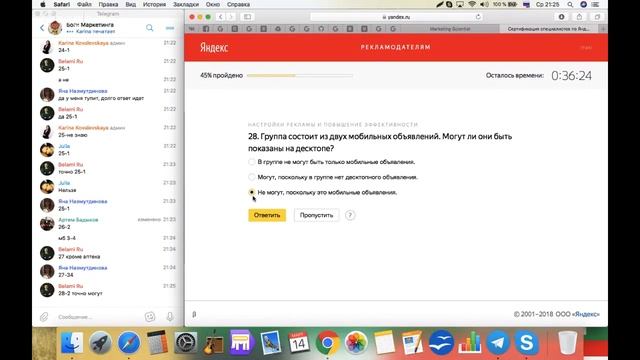Image resolution: width=640 pixels, height=360 pixels.
Task: Open Trash from the Dock
Action: click(x=567, y=343)
